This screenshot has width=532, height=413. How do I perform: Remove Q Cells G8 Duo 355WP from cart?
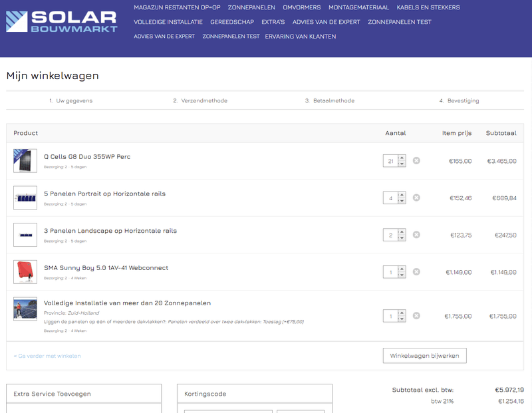pos(416,160)
